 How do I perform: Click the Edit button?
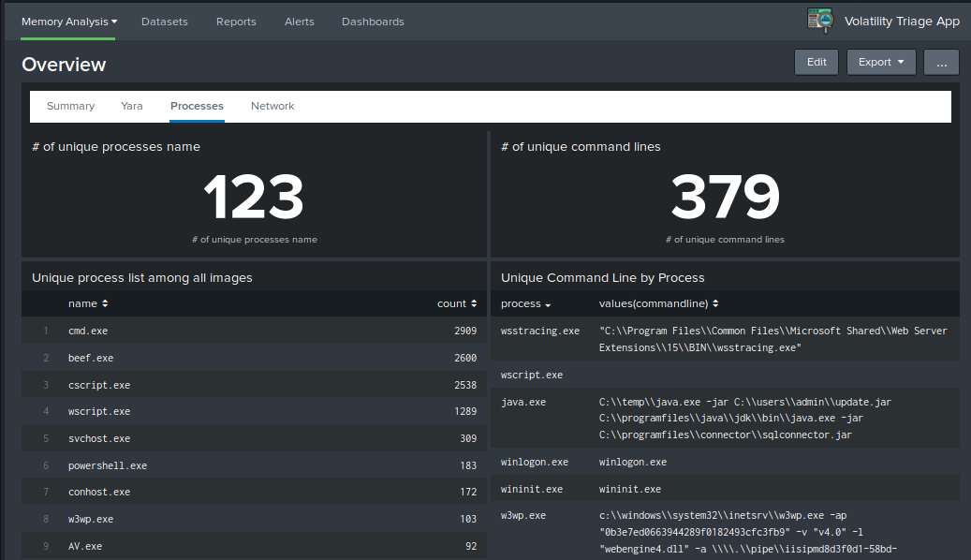click(817, 62)
